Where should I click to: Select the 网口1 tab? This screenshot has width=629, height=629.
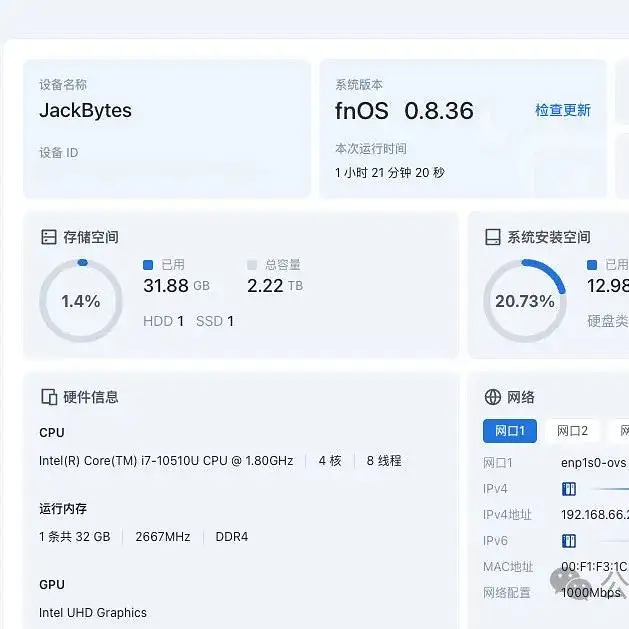pyautogui.click(x=509, y=431)
